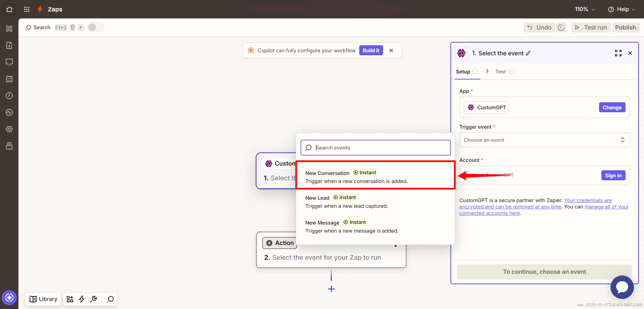Click the pencil icon to rename step

click(528, 53)
